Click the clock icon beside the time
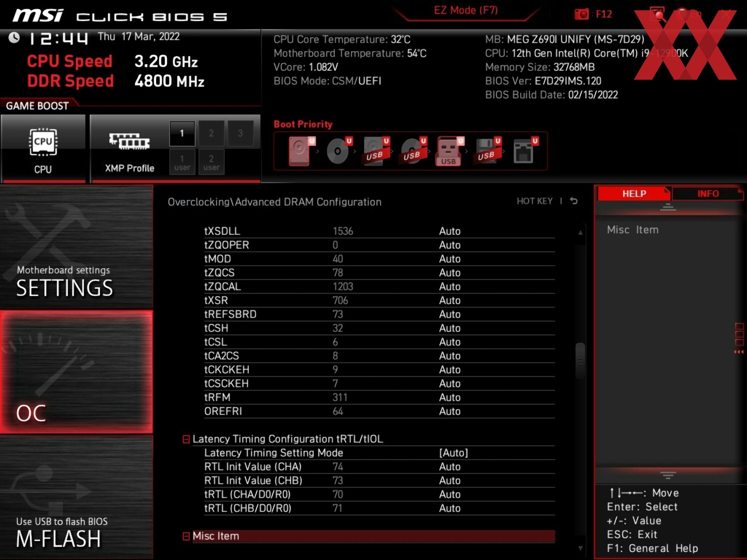747x560 pixels. 14,38
